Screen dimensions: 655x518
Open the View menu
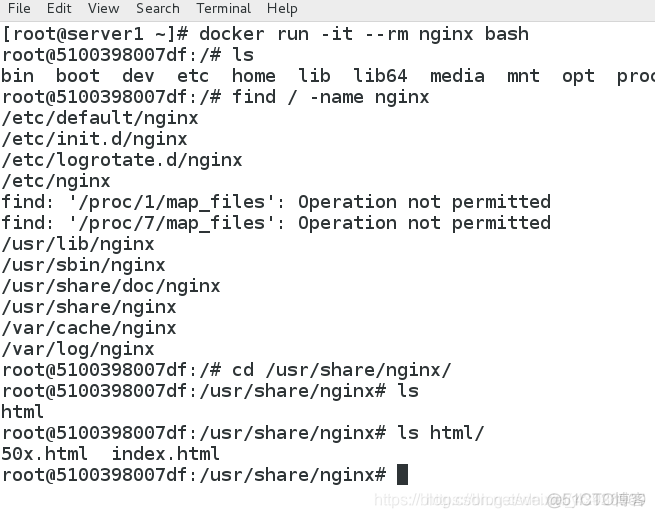point(104,8)
